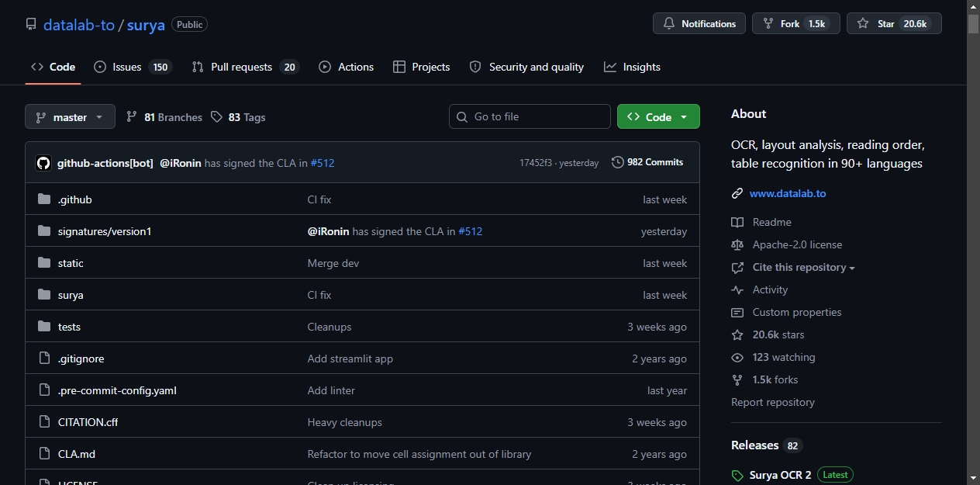View the 982 Commits history
Screen dimensions: 980x485
(x=647, y=162)
